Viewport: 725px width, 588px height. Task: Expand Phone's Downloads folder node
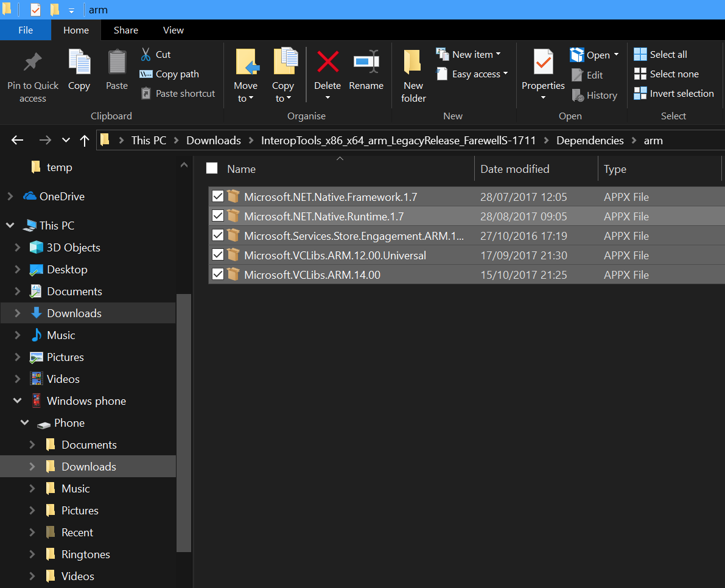32,466
